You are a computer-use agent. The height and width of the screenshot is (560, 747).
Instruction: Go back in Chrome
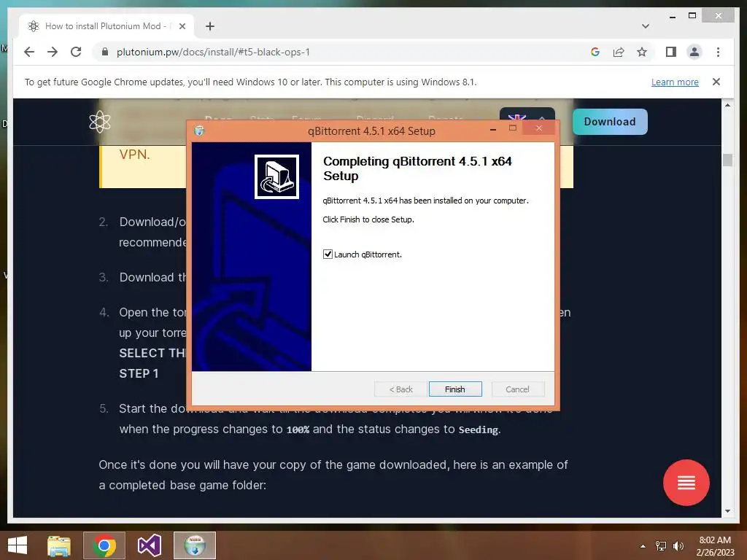(x=29, y=52)
